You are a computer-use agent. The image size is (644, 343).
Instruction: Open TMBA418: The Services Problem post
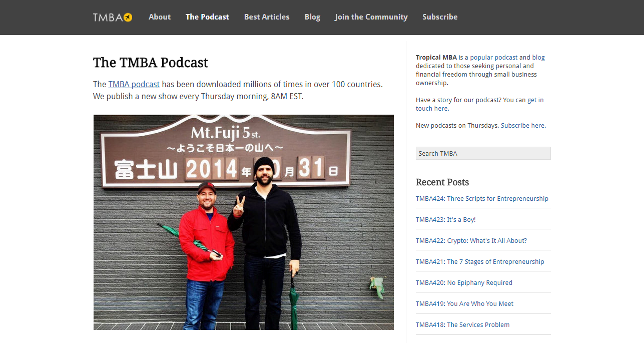[463, 325]
